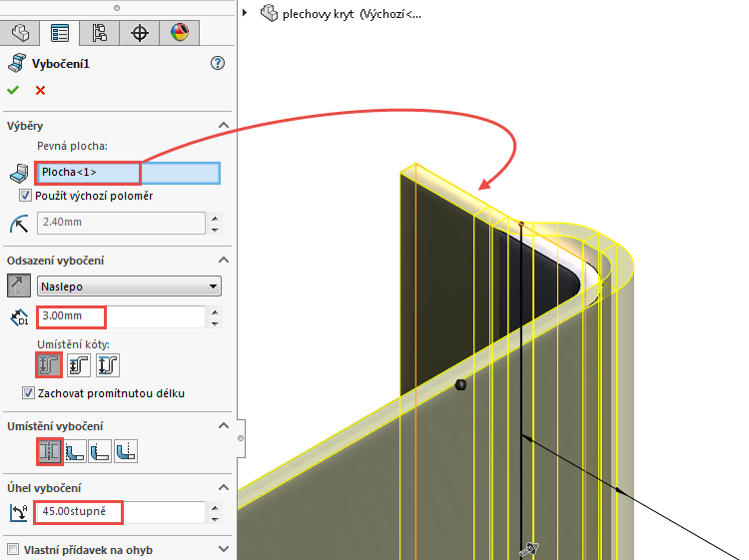The height and width of the screenshot is (560, 749).
Task: Expand the plechovy kryt flyout tree
Action: 245,12
